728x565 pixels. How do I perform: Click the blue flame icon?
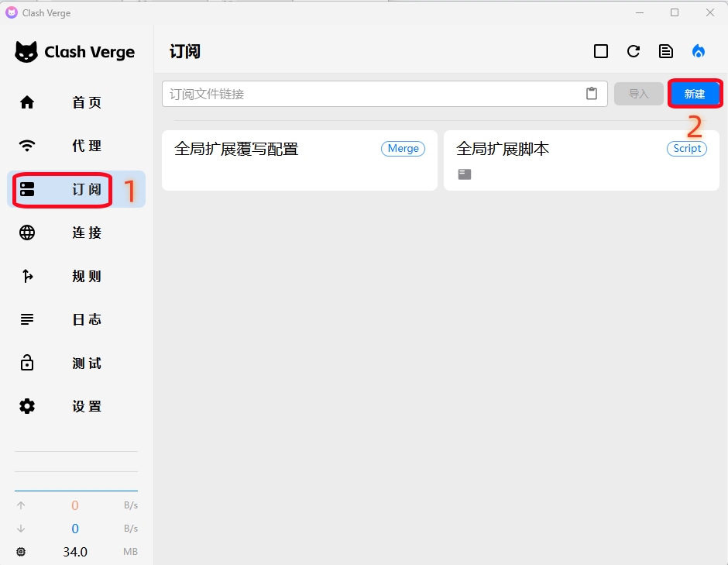coord(699,51)
